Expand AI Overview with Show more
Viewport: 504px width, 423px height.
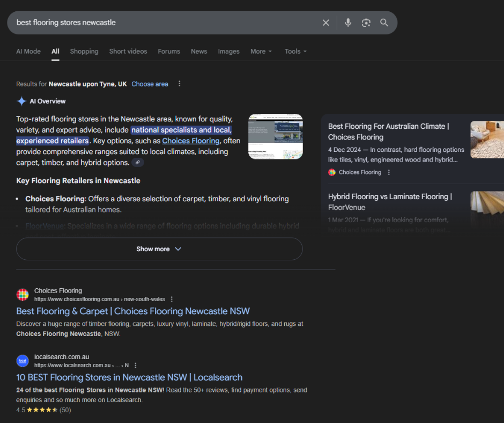click(x=159, y=249)
